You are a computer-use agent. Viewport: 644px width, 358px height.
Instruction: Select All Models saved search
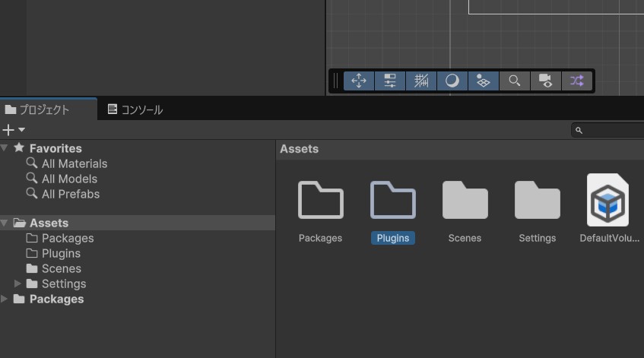click(x=69, y=179)
